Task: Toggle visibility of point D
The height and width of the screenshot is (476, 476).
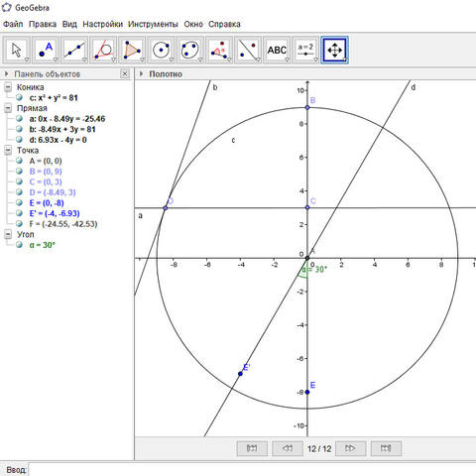Action: (x=19, y=192)
